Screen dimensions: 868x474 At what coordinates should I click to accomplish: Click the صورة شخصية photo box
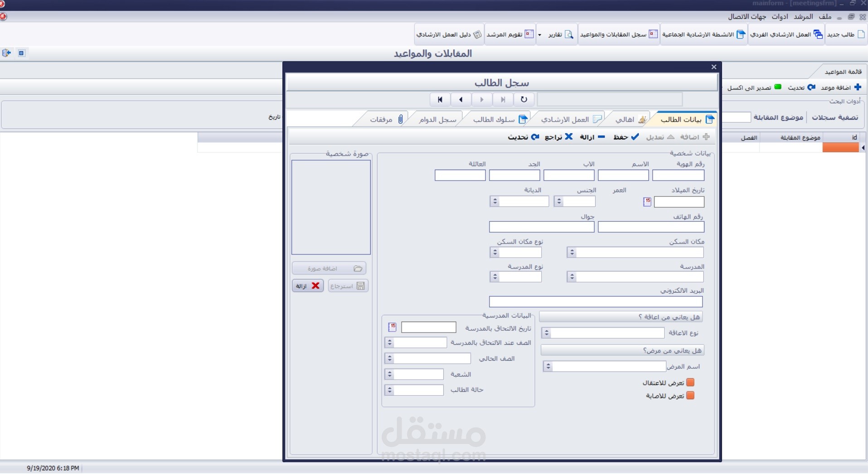331,207
